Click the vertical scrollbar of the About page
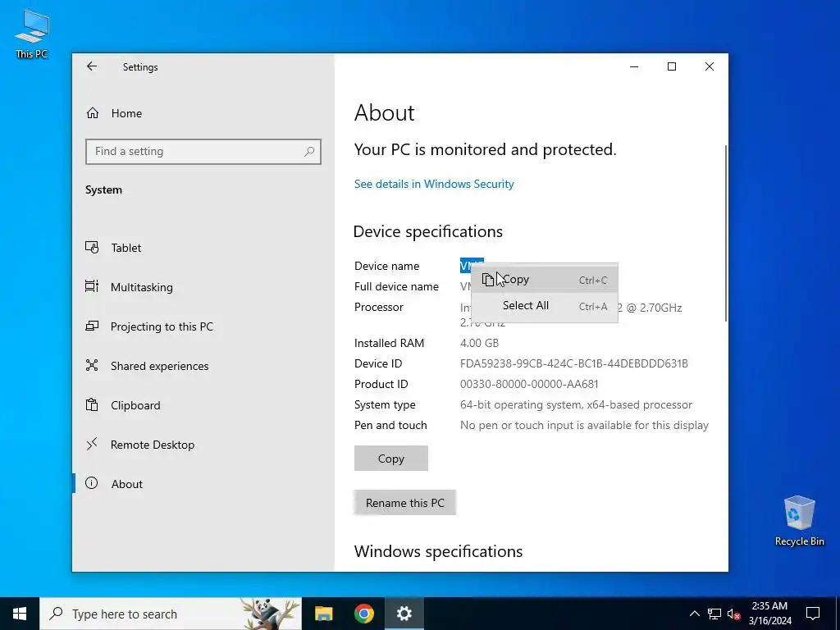The height and width of the screenshot is (630, 840). [725, 233]
